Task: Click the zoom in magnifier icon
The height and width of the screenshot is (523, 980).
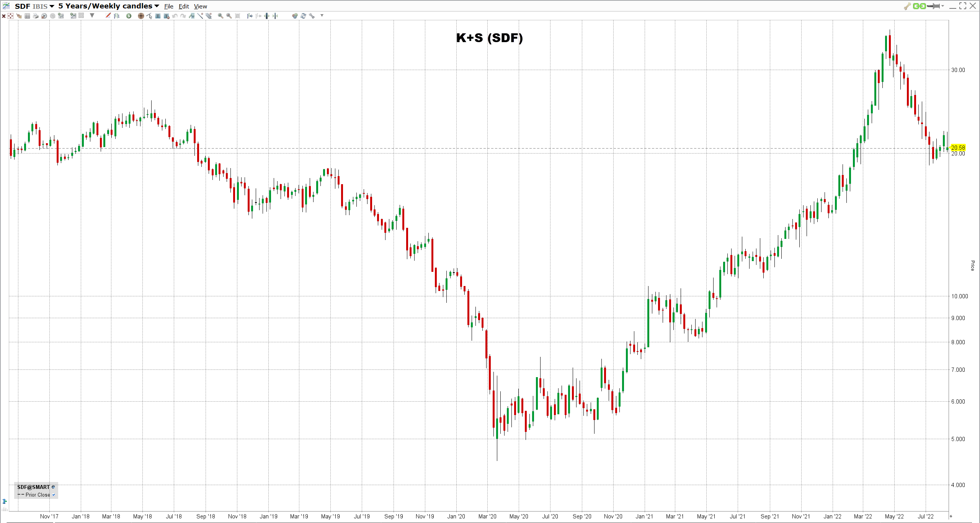Action: [x=220, y=16]
